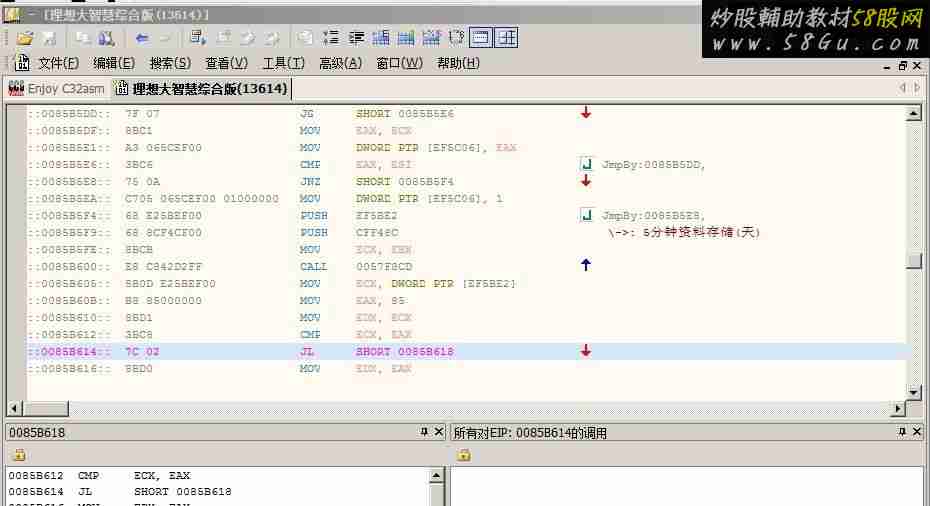This screenshot has height=506, width=930.
Task: Click red jump arrow on the JG SHORT row
Action: tap(586, 113)
